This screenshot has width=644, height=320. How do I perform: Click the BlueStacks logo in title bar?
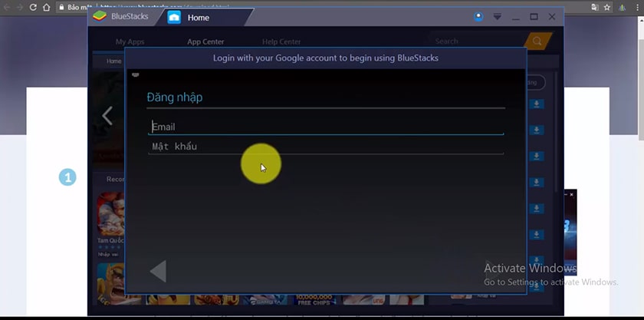click(99, 16)
